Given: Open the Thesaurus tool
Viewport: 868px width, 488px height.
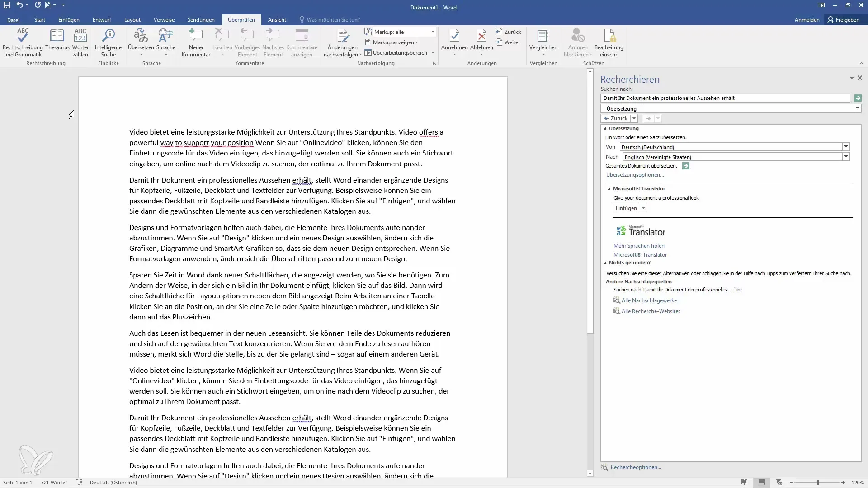Looking at the screenshot, I should (x=57, y=40).
